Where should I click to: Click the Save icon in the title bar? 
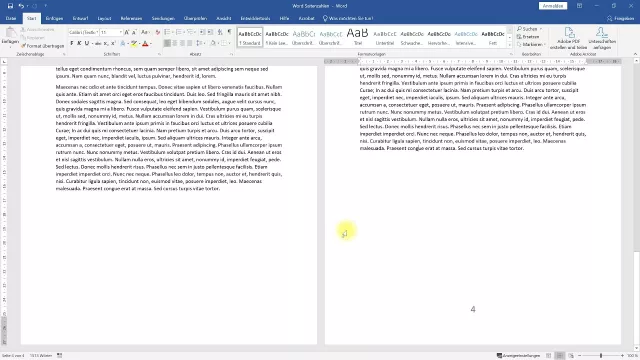pyautogui.click(x=10, y=6)
